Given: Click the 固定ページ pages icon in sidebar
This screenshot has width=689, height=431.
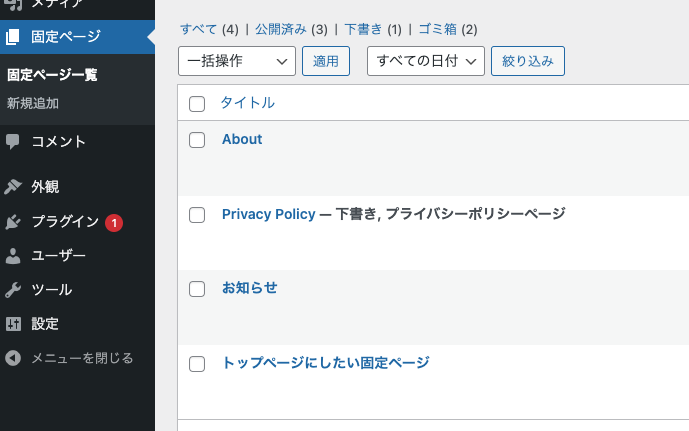Looking at the screenshot, I should click(13, 37).
